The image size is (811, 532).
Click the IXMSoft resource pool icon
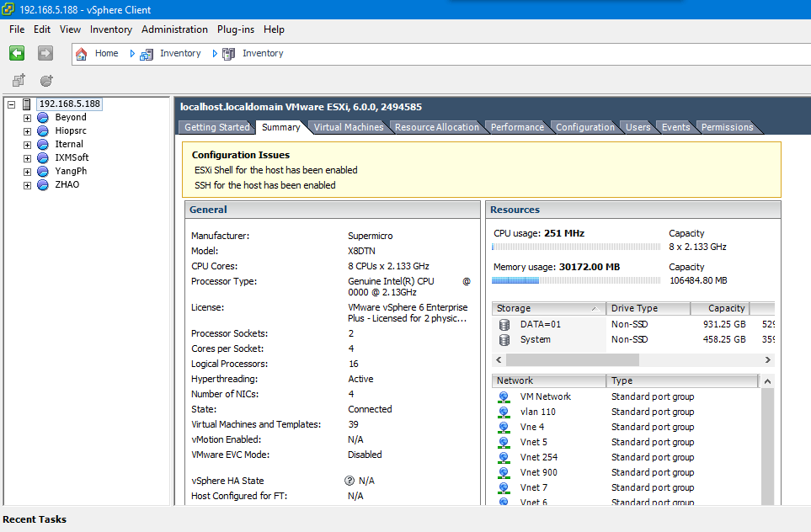coord(43,158)
